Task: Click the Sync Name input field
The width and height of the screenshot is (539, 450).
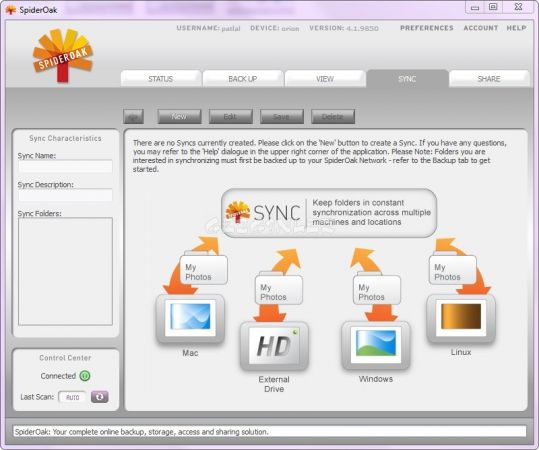Action: pyautogui.click(x=65, y=166)
